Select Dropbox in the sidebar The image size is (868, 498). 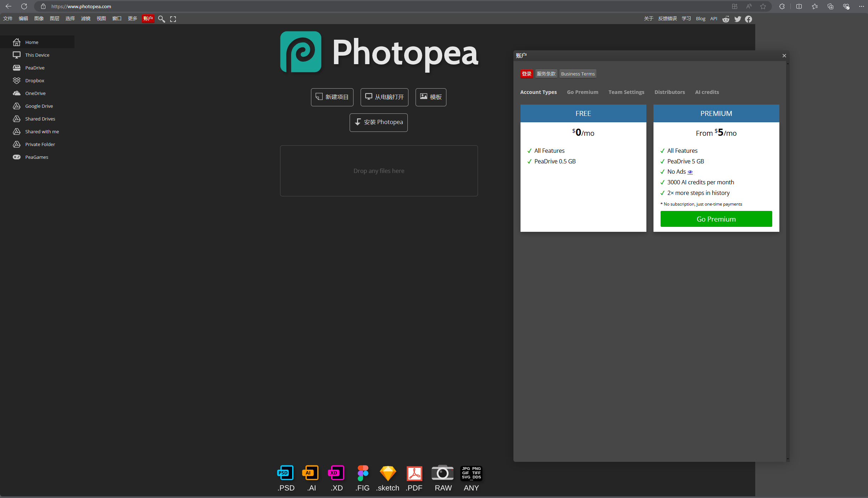tap(34, 80)
